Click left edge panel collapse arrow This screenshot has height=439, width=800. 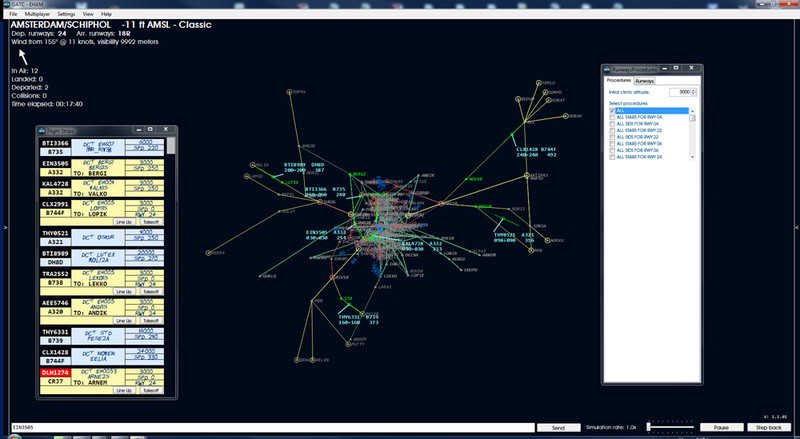5,227
